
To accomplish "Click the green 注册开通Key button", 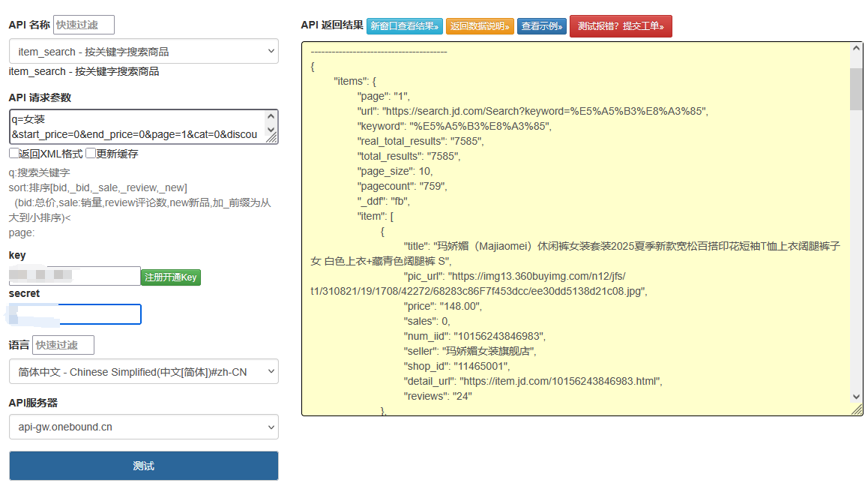I will 170,277.
